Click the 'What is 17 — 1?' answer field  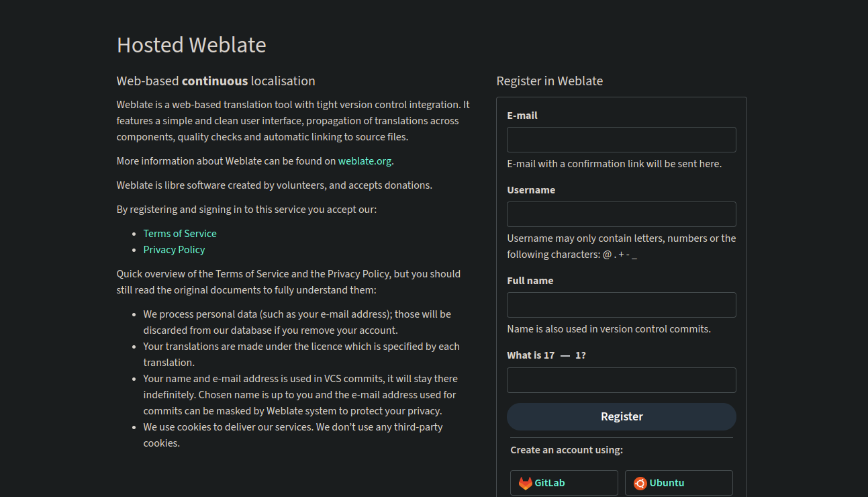tap(621, 380)
